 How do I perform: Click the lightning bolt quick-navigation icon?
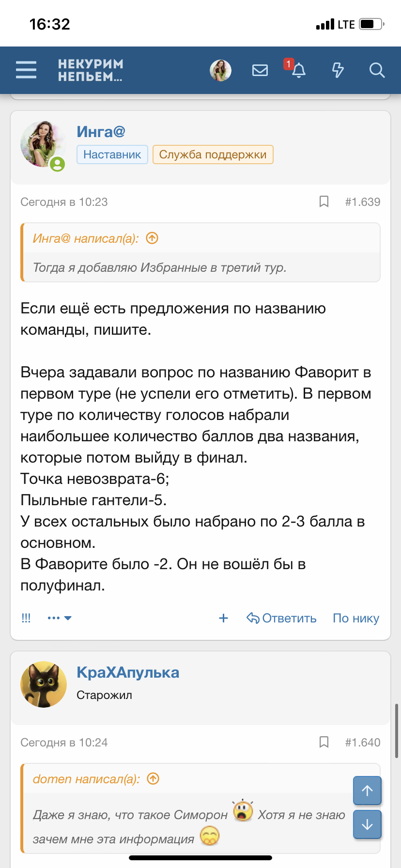(338, 70)
